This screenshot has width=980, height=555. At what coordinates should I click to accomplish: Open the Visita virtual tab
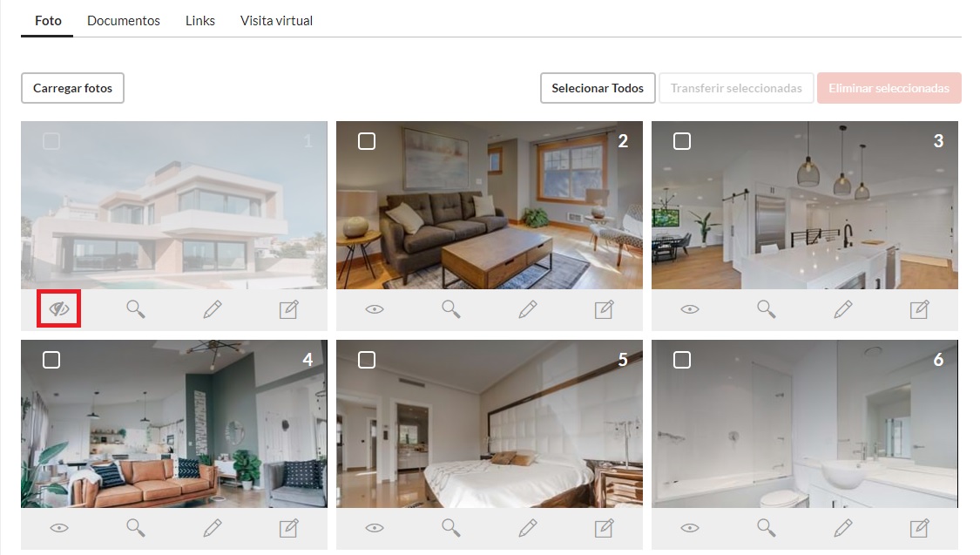276,21
